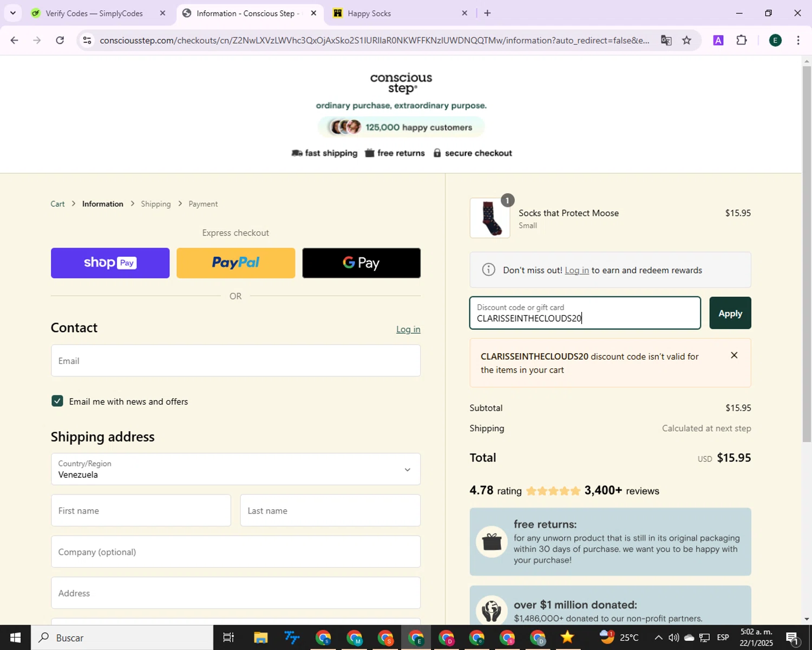The width and height of the screenshot is (812, 650).
Task: Open the purple A extension icon
Action: (718, 40)
